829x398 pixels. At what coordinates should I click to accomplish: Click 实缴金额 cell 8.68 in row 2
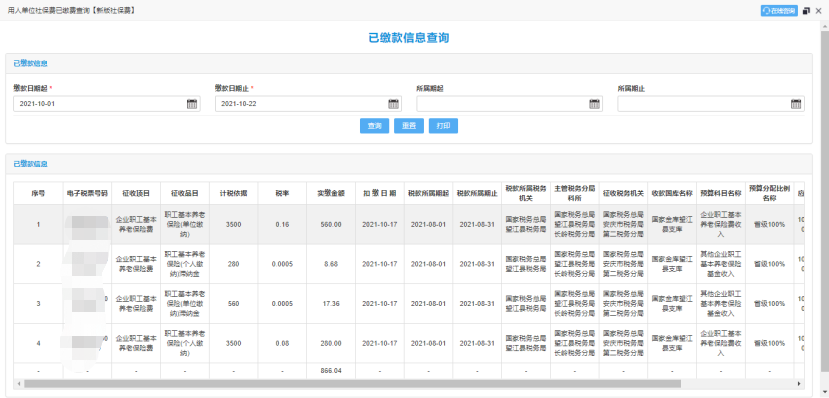[x=331, y=264]
